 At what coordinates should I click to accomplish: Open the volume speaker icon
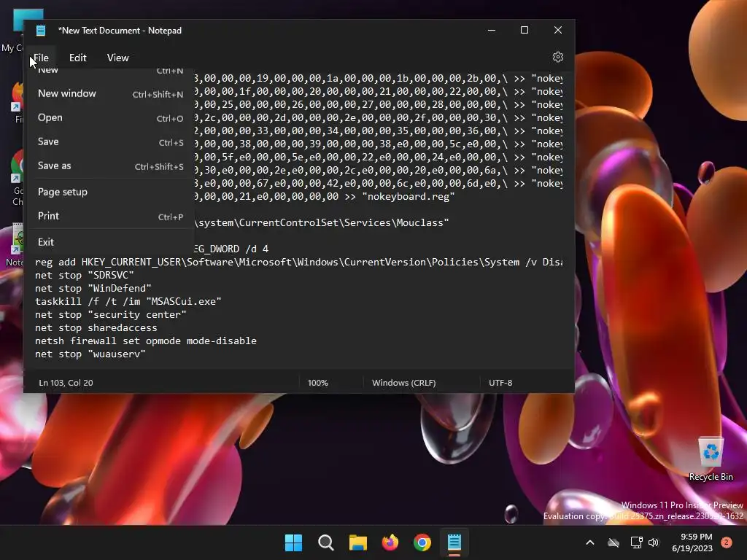pos(654,542)
